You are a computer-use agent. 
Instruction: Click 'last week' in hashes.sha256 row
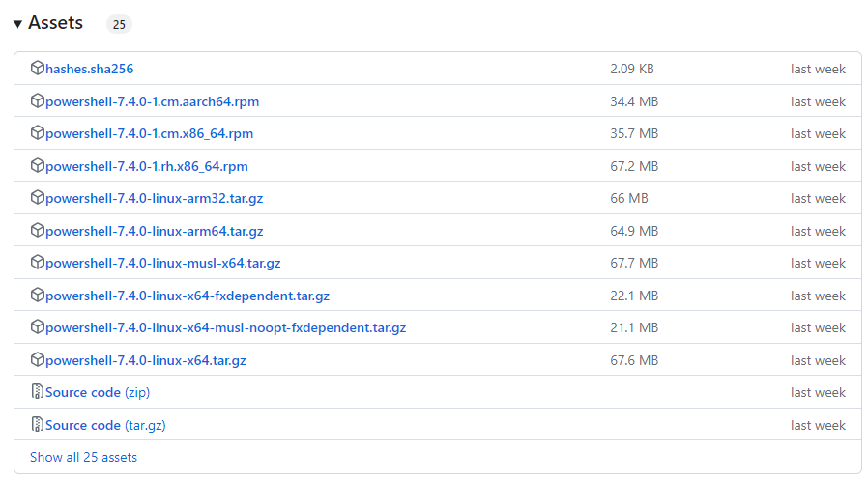point(818,70)
